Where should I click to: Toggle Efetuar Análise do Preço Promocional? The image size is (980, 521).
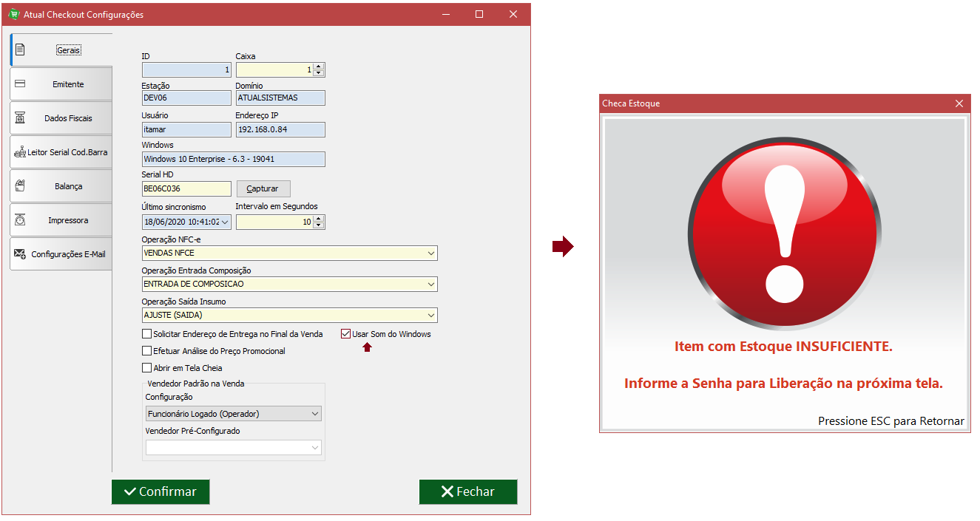pyautogui.click(x=146, y=351)
